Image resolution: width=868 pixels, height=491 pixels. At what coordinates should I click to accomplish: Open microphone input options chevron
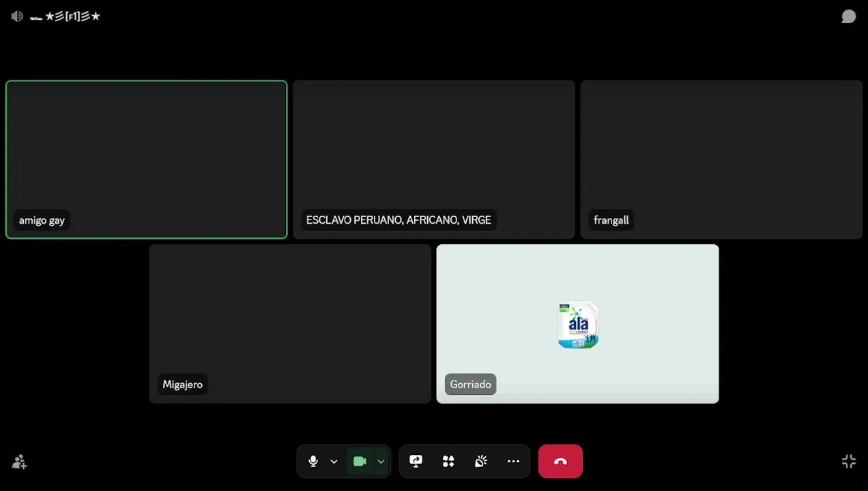(x=334, y=462)
